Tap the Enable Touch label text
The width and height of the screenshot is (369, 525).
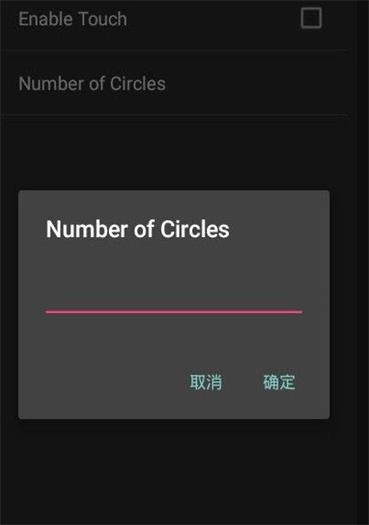[x=73, y=19]
